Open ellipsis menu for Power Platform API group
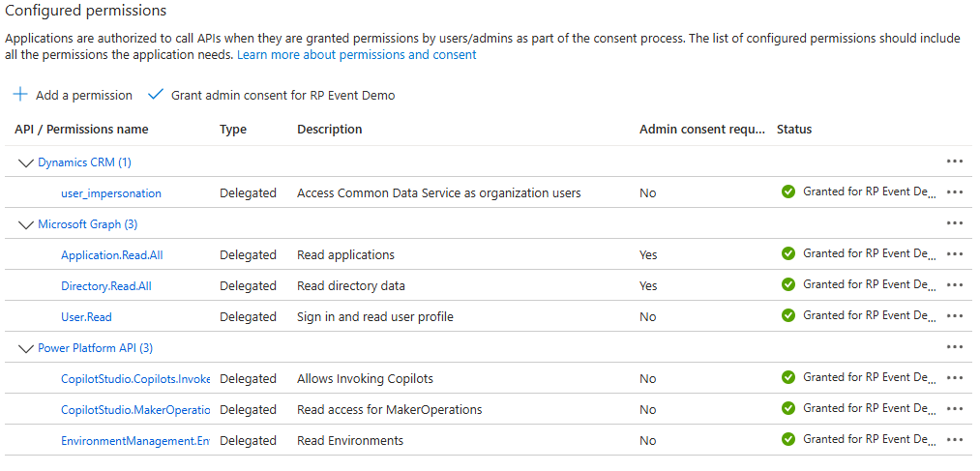The image size is (980, 471). [955, 347]
